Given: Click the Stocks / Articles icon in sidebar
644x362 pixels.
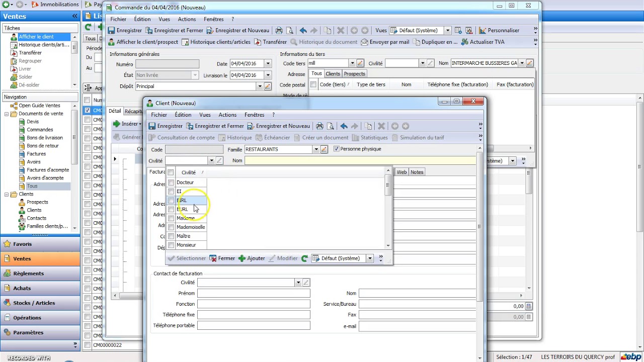Looking at the screenshot, I should [x=7, y=303].
